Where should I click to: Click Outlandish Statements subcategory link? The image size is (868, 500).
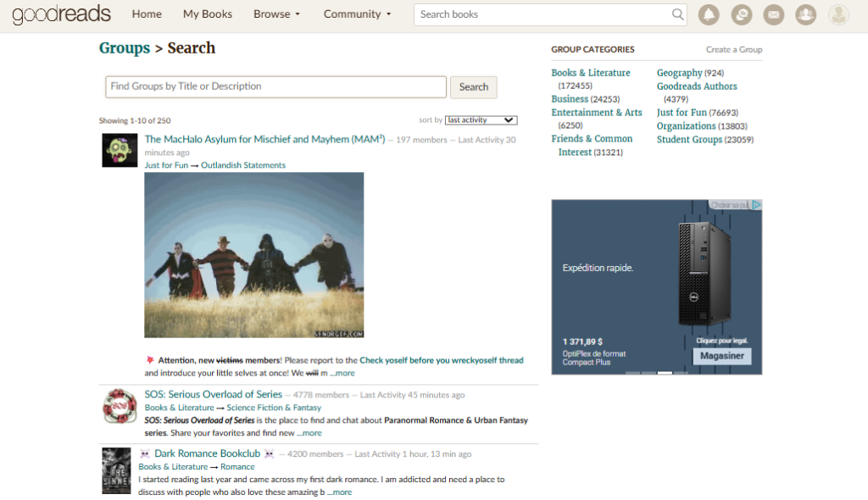(243, 165)
